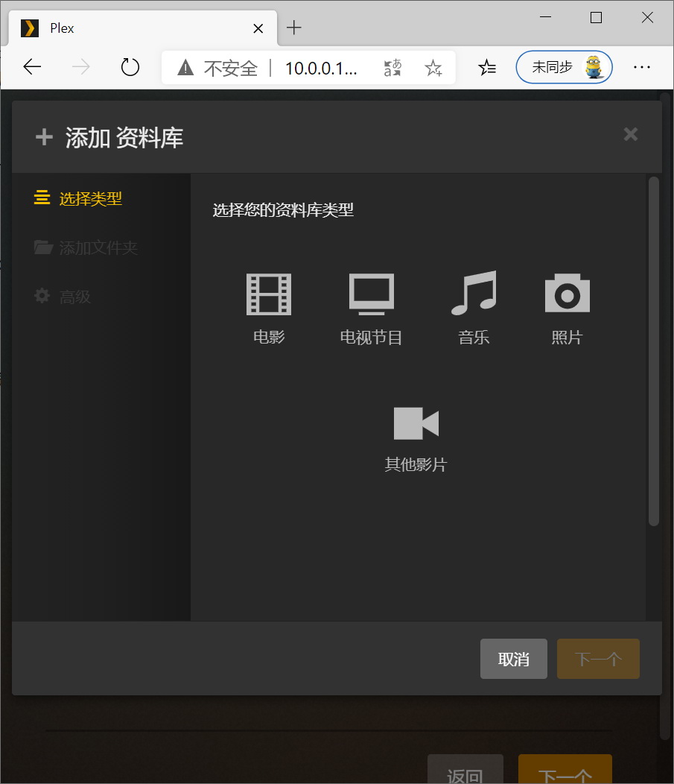The height and width of the screenshot is (784, 674).
Task: Click the 电影 label text
Action: [269, 337]
